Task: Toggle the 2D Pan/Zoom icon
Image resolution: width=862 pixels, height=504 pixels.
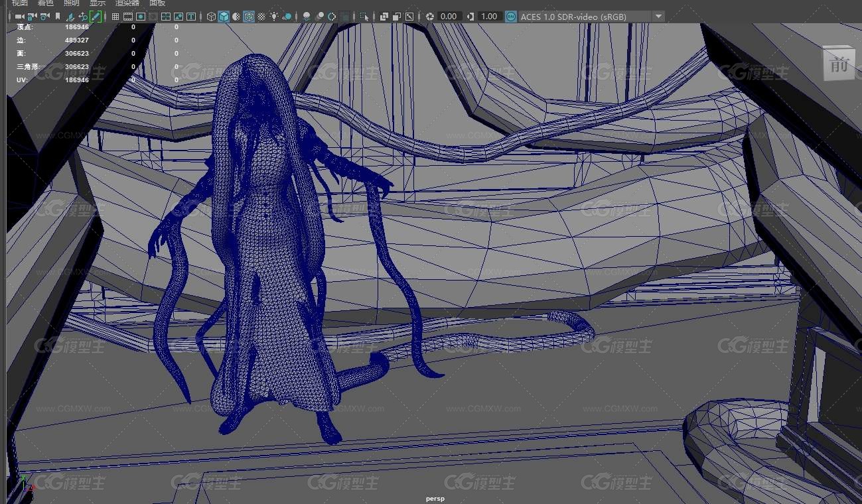Action: click(x=82, y=17)
